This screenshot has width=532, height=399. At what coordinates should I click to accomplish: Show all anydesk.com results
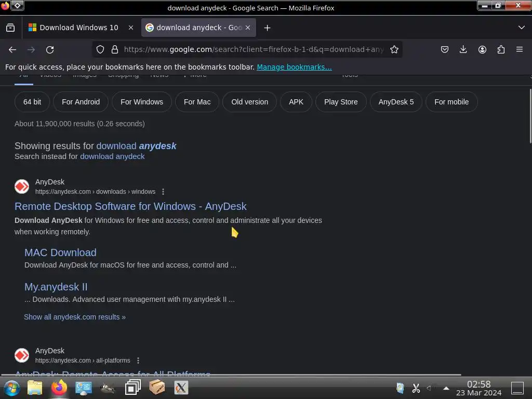point(75,317)
